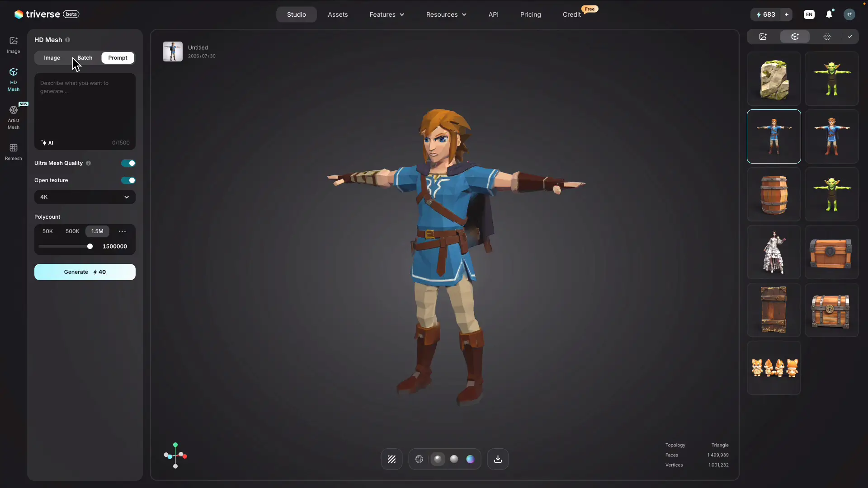This screenshot has width=868, height=488.
Task: Show 3D model assets filter
Action: [x=795, y=37]
